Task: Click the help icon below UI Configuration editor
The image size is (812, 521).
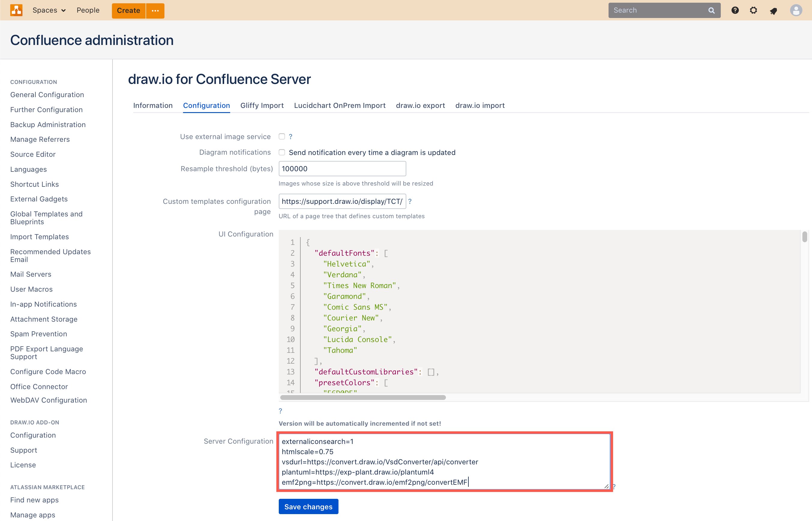Action: [280, 411]
